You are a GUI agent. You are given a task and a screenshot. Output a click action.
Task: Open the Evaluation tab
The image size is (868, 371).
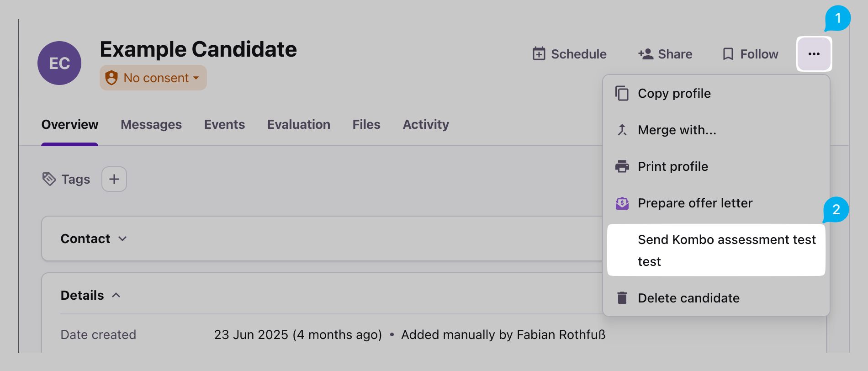coord(298,124)
